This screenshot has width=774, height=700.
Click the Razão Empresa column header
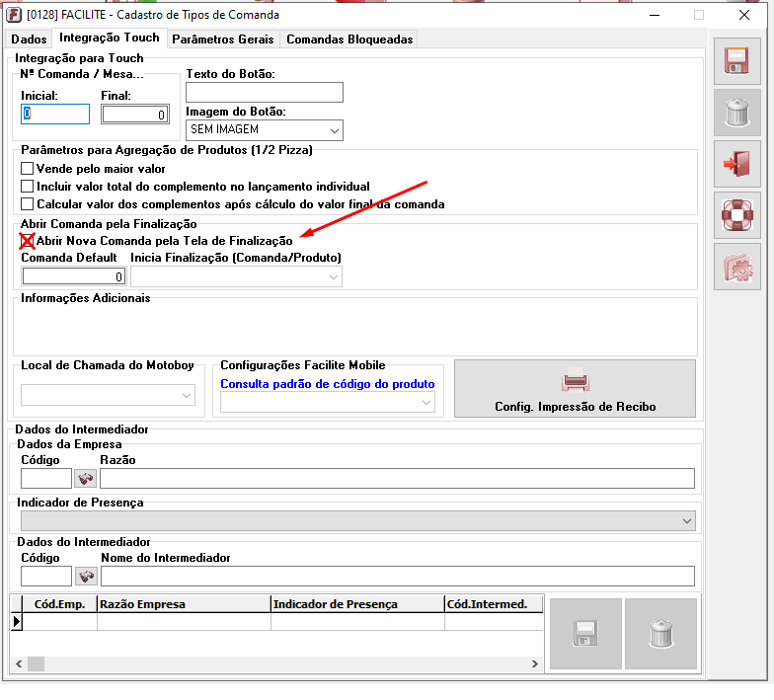(x=184, y=604)
